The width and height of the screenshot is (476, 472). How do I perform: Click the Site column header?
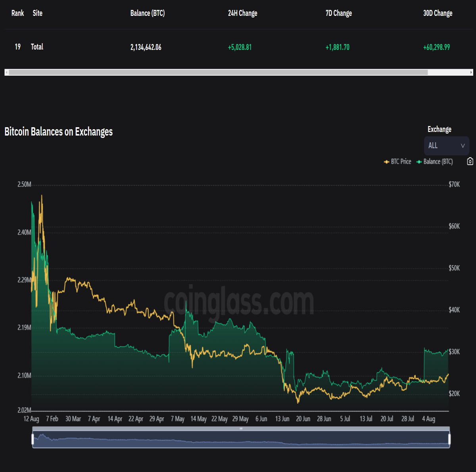coord(37,13)
